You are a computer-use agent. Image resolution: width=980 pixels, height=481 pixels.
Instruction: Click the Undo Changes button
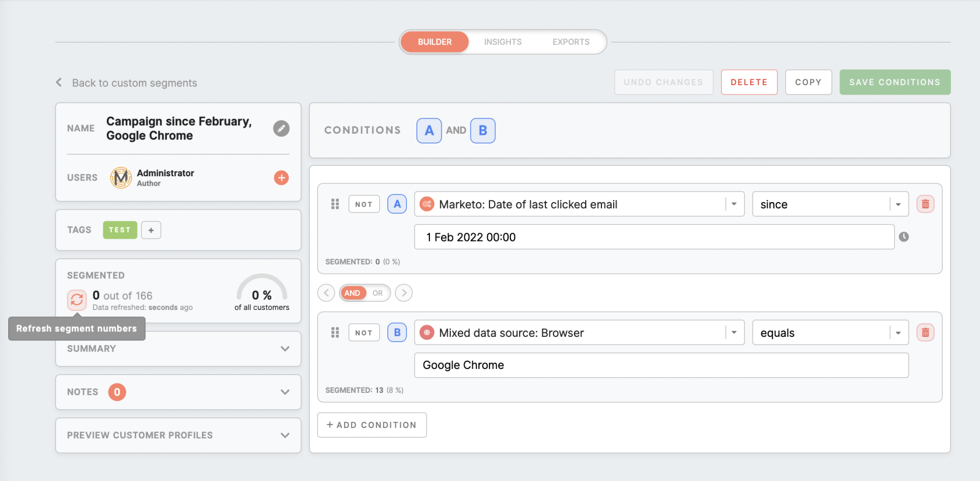[664, 82]
